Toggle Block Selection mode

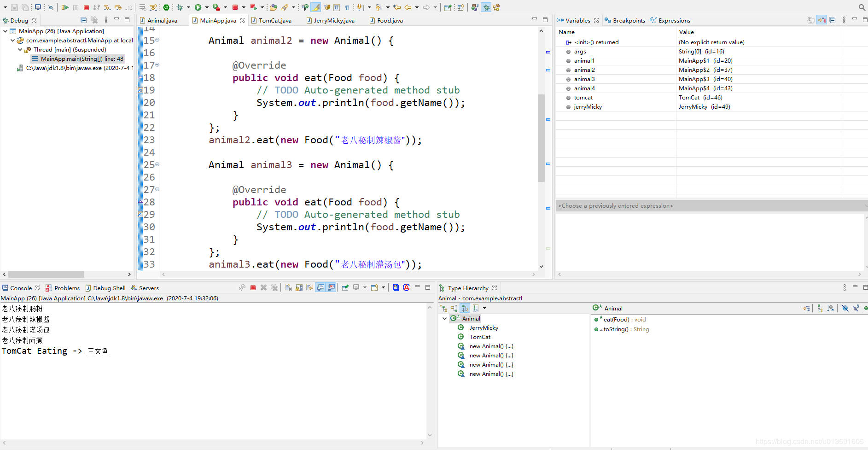tap(337, 7)
